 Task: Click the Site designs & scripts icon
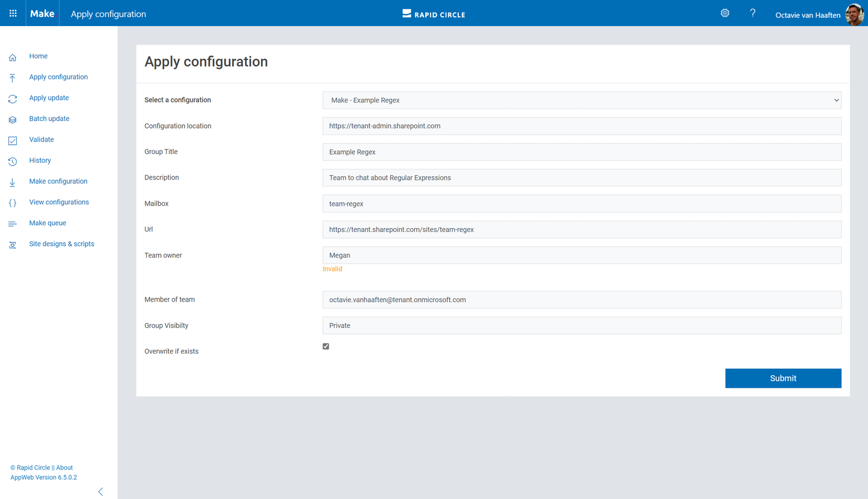(13, 245)
